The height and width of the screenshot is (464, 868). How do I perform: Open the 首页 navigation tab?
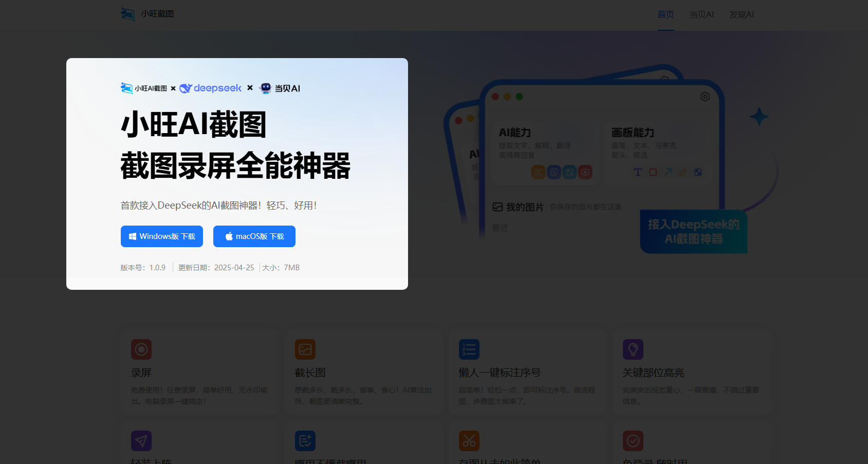pyautogui.click(x=666, y=14)
